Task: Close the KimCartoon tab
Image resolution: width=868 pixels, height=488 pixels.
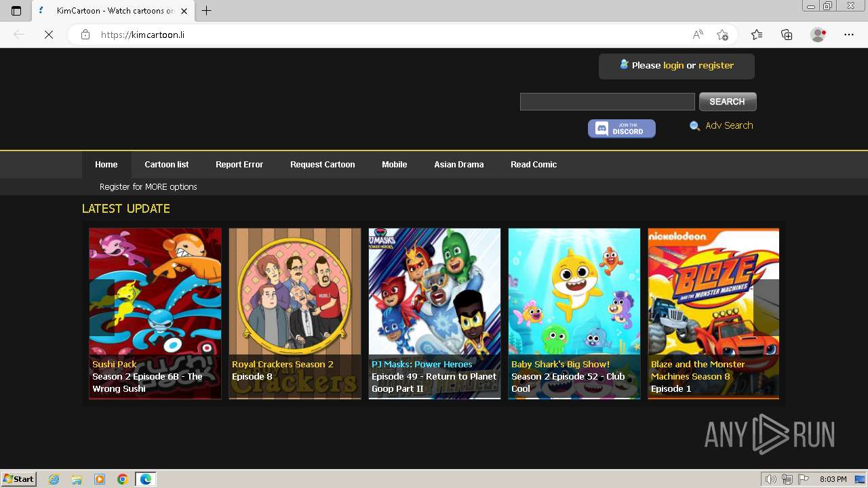Action: [x=184, y=11]
